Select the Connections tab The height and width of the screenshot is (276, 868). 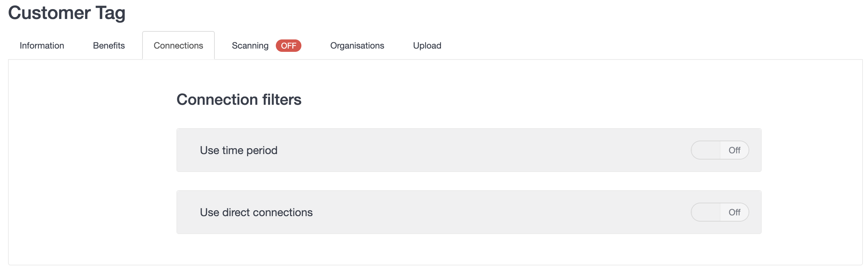[x=178, y=46]
